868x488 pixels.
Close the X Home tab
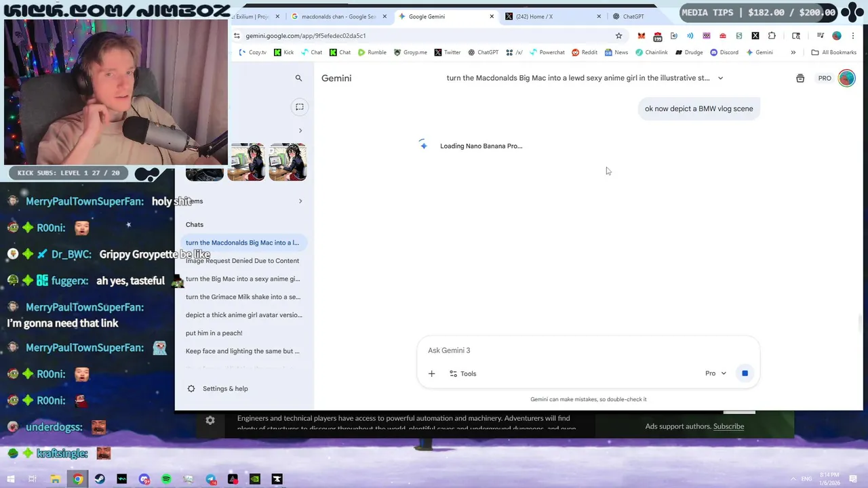pyautogui.click(x=598, y=16)
